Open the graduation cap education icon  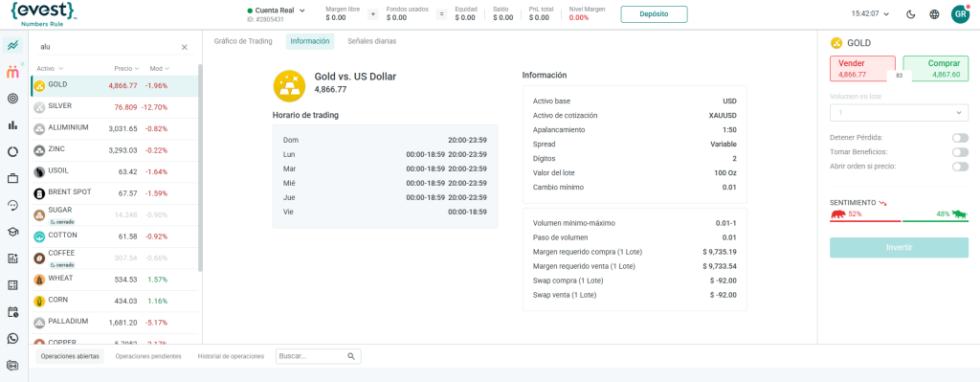pos(12,232)
